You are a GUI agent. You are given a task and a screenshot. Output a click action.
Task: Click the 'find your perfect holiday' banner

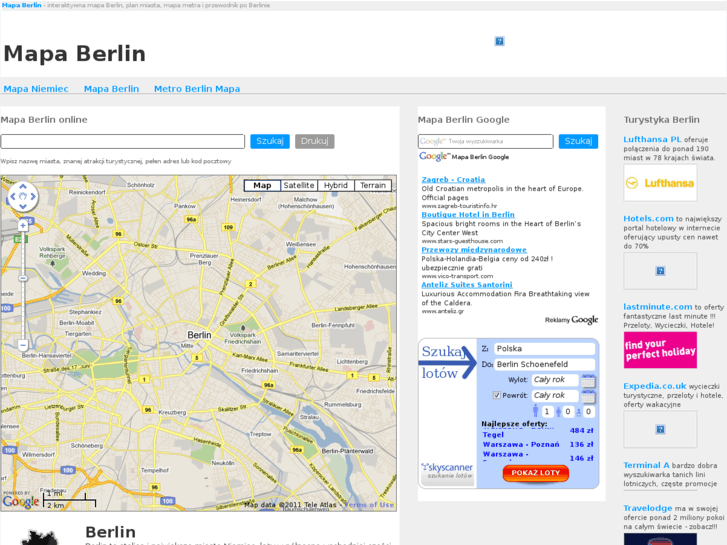(660, 350)
